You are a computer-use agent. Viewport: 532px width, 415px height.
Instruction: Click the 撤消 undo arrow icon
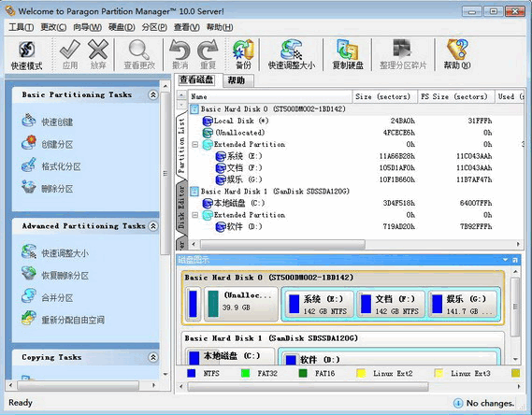pyautogui.click(x=180, y=50)
